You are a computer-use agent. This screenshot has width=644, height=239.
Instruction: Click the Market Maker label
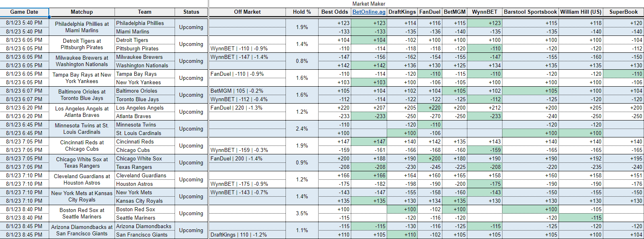(x=369, y=4)
